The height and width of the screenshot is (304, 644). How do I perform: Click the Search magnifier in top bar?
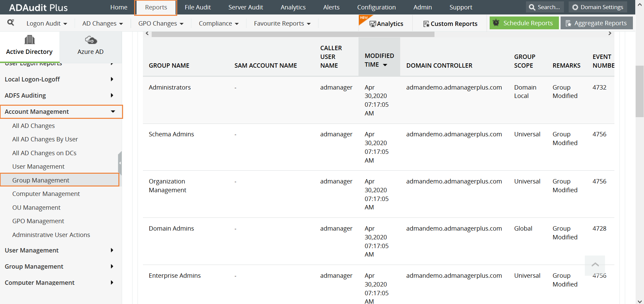532,7
